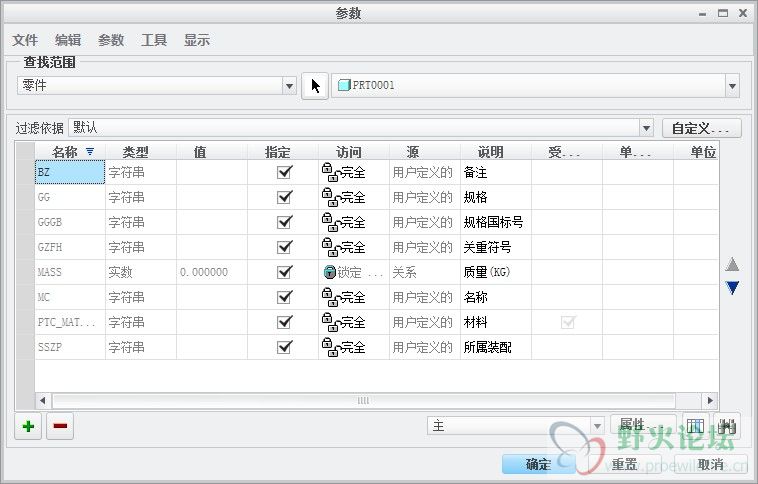Click the lock access icon in PTC_MAT row
The image size is (758, 484).
330,322
